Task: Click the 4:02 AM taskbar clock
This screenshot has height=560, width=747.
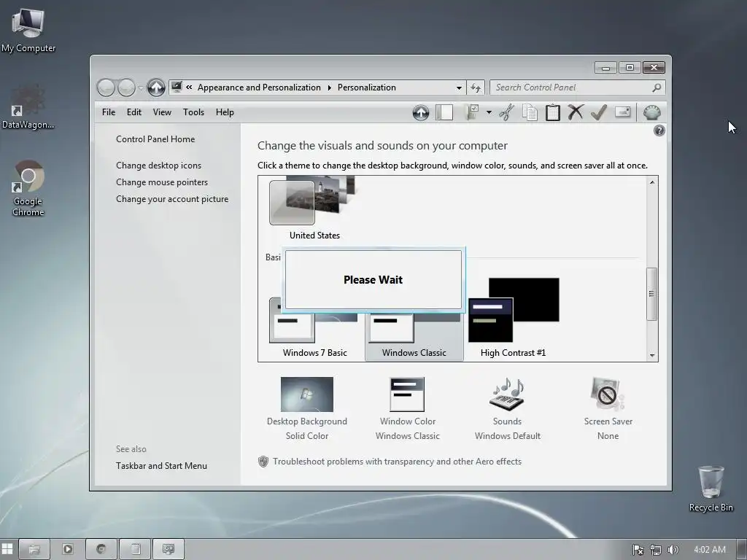Action: 709,550
